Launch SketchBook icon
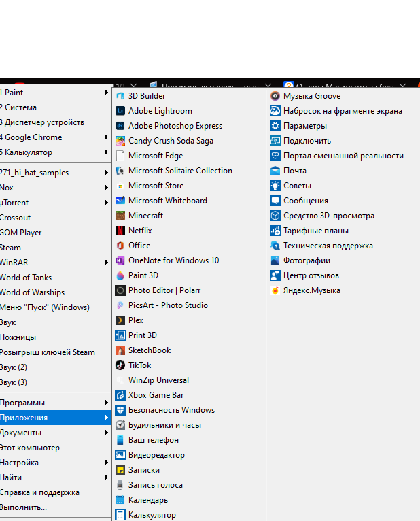420x521 pixels. click(120, 350)
